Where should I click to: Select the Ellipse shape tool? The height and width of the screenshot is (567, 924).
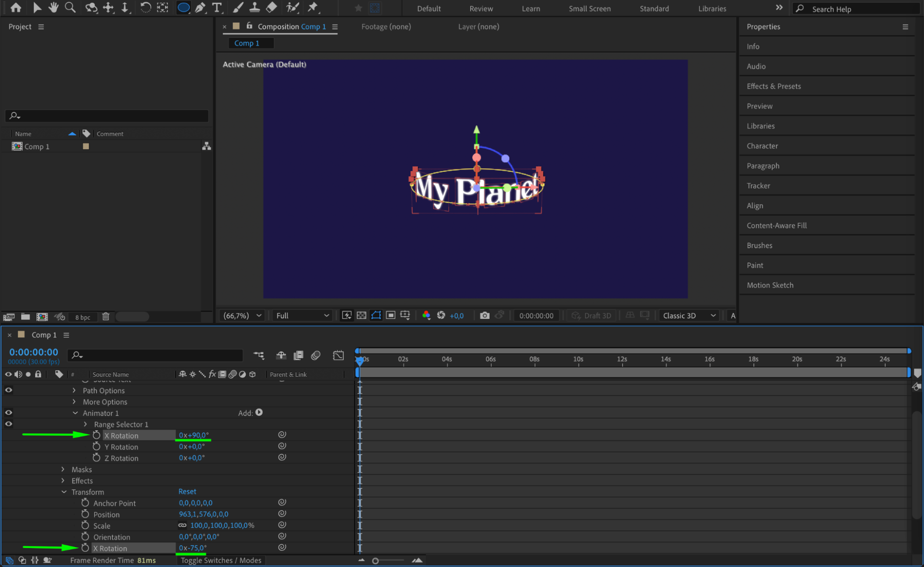[184, 7]
